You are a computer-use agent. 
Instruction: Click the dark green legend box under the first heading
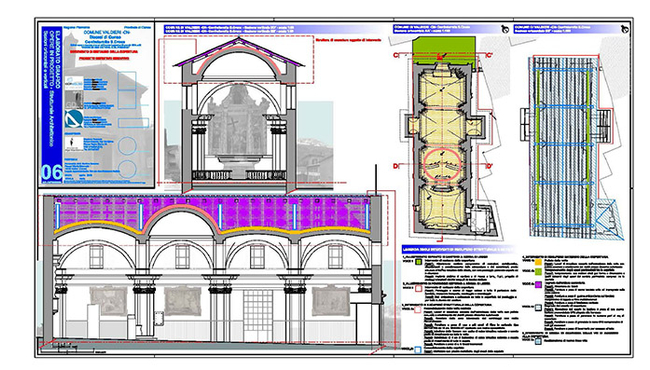tap(419, 262)
